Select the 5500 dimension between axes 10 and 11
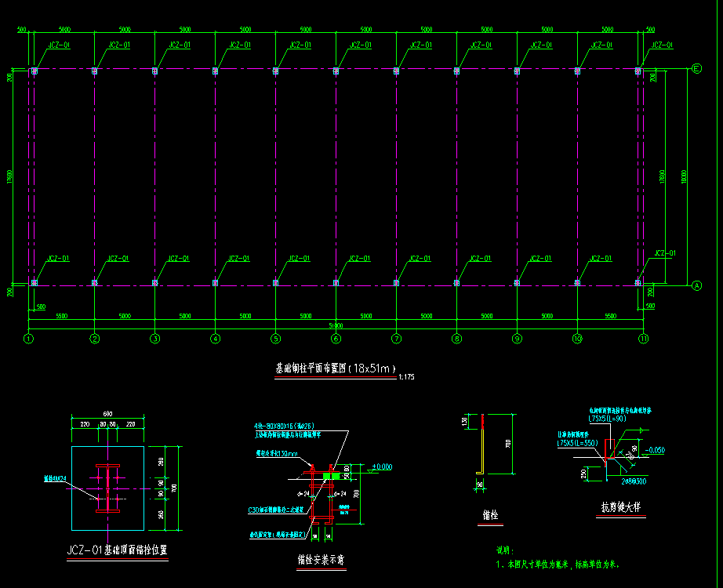The width and height of the screenshot is (723, 588). 611,317
